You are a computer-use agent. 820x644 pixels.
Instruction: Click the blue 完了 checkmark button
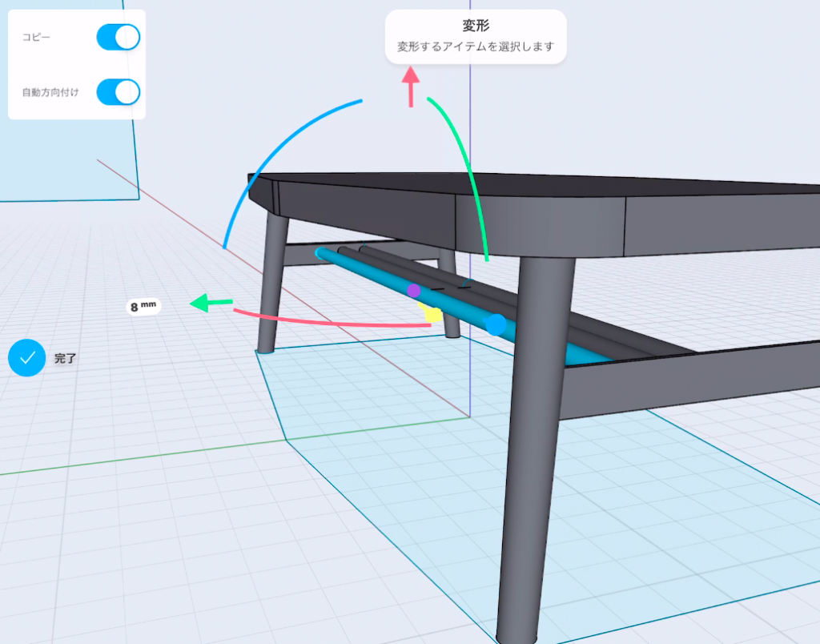click(26, 358)
